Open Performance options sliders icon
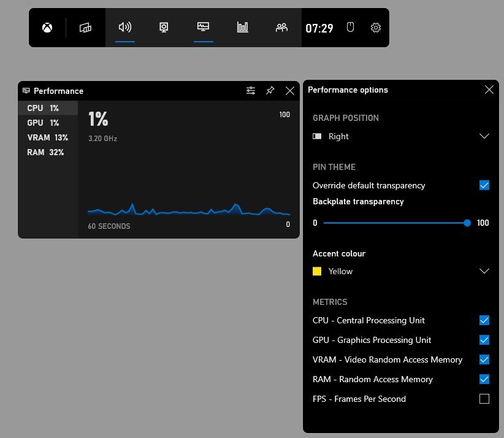Viewport: 504px width, 438px height. (x=251, y=91)
